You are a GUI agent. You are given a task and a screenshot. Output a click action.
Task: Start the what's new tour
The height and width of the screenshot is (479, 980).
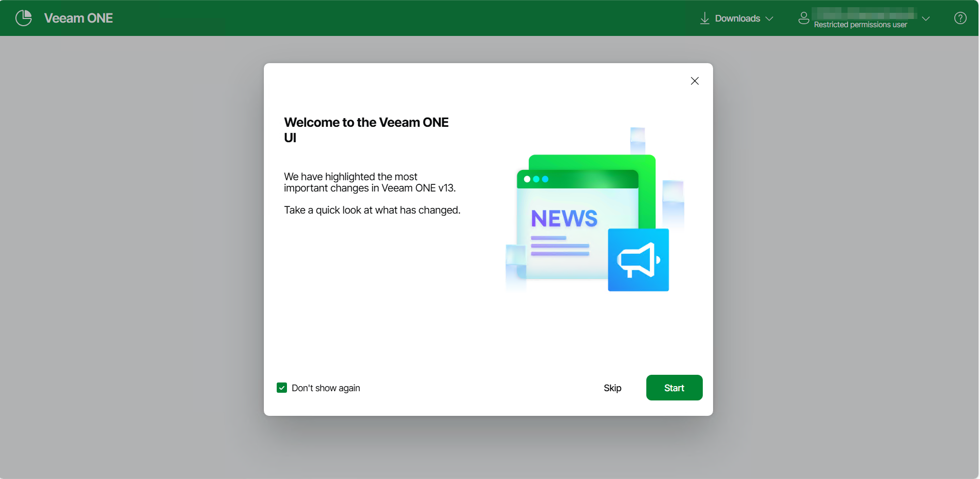674,388
